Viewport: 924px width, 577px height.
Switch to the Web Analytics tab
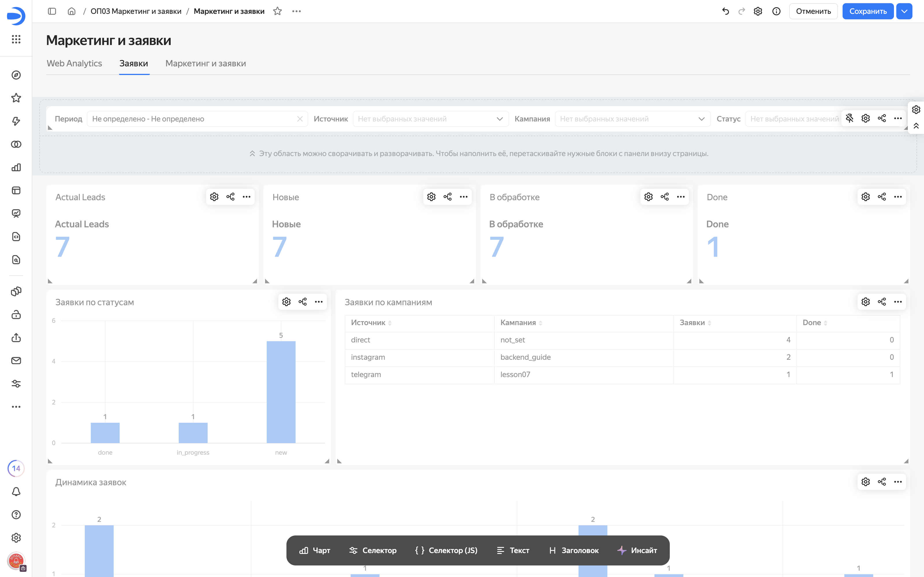(74, 63)
